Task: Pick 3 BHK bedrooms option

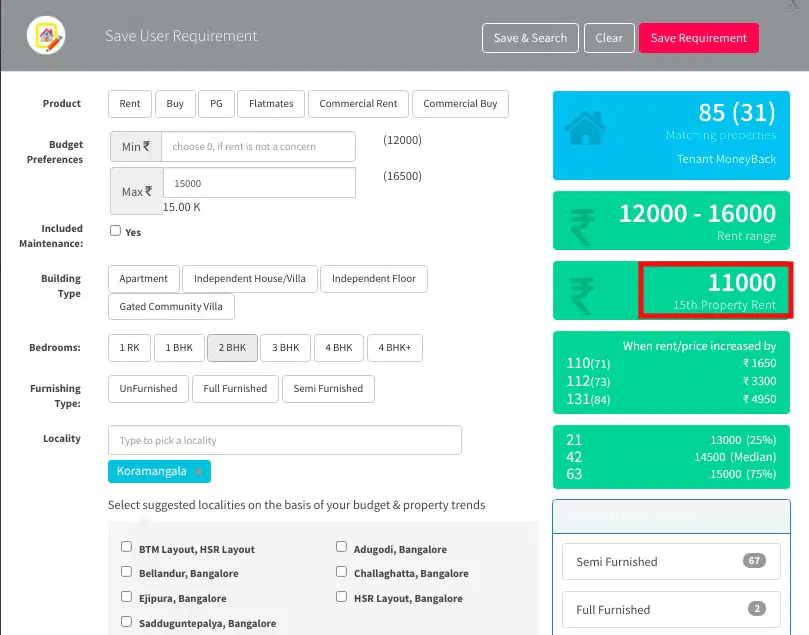Action: click(x=286, y=348)
